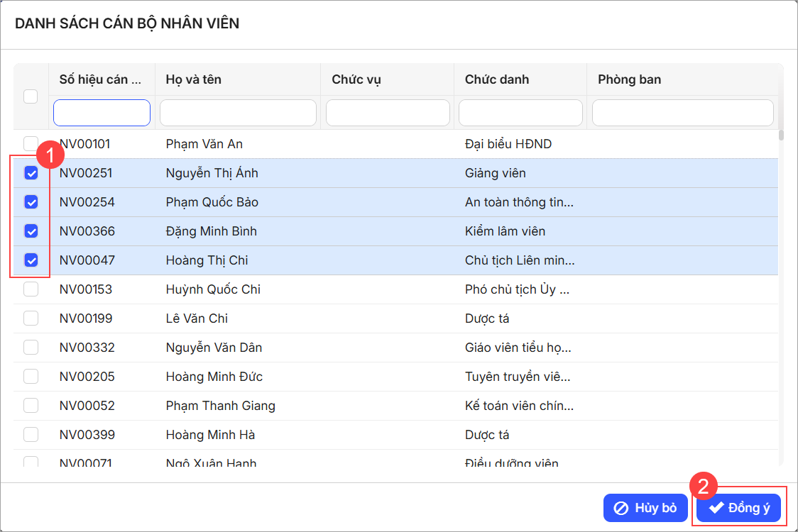The image size is (798, 532).
Task: Click the Chức danh filter input
Action: click(x=520, y=113)
